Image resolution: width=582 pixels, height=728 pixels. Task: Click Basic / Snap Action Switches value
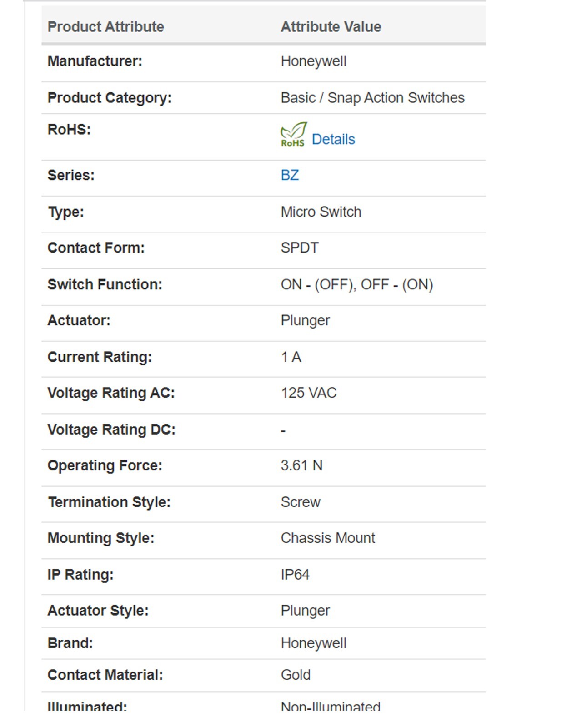point(372,98)
